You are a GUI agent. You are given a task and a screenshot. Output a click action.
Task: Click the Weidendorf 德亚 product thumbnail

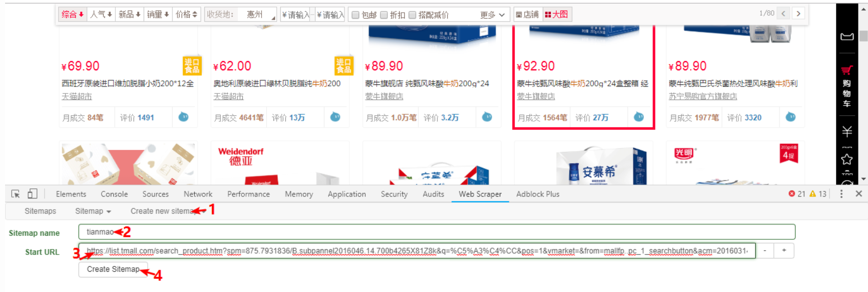[x=280, y=163]
